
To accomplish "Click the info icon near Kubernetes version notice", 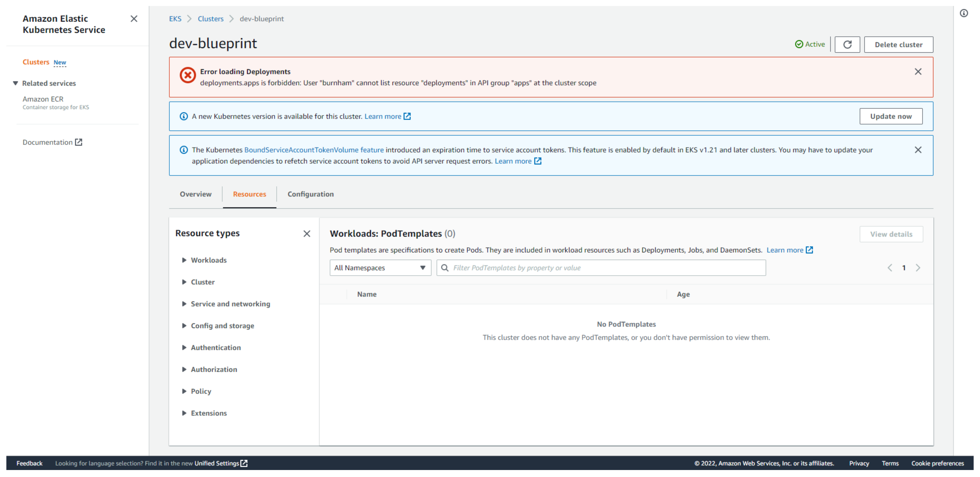I will [x=184, y=116].
